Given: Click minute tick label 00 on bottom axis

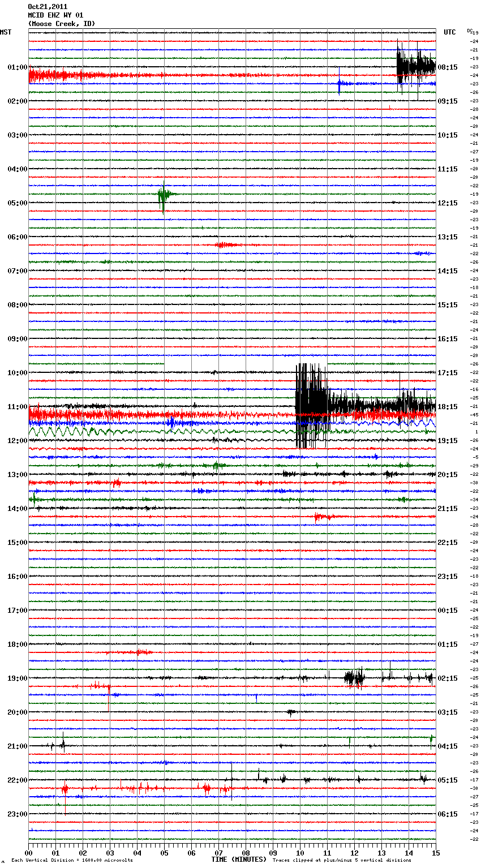Looking at the screenshot, I should click(29, 853).
